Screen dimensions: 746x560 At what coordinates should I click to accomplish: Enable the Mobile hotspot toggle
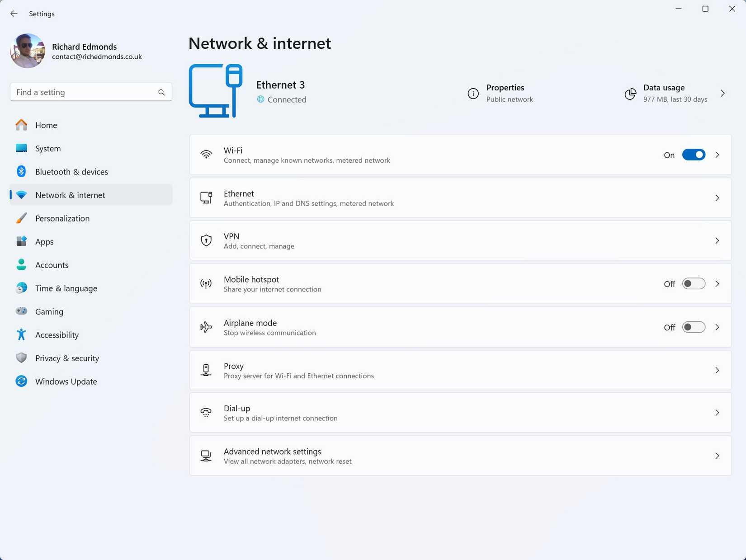[693, 283]
